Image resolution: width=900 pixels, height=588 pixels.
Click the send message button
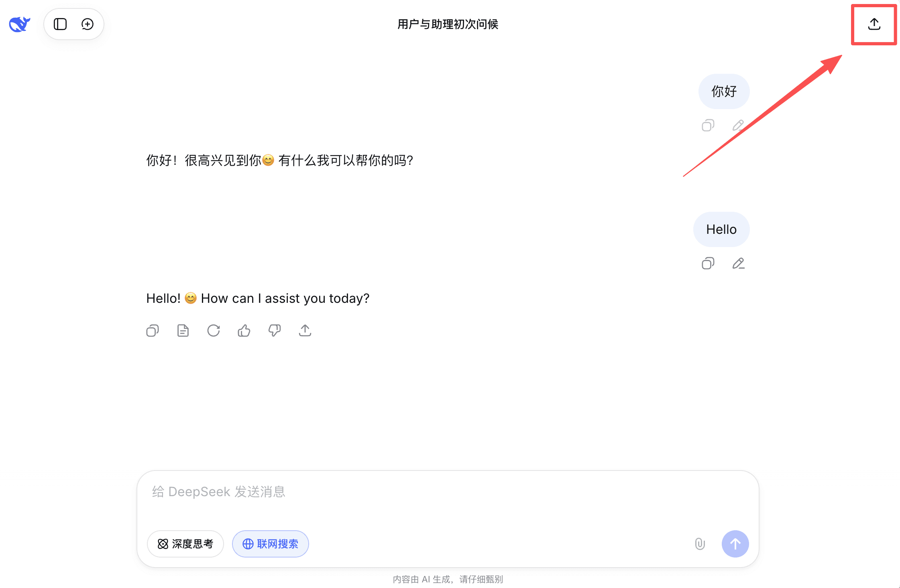coord(735,544)
